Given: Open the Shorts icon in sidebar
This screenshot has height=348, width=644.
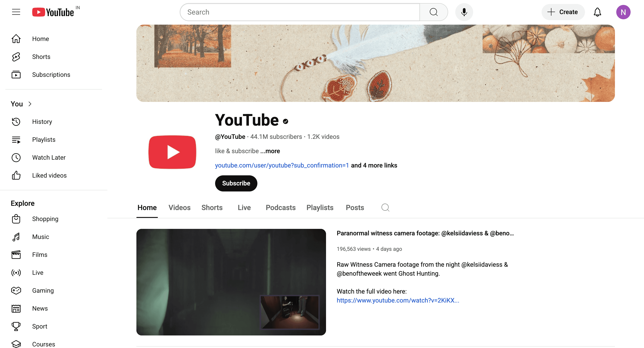Looking at the screenshot, I should point(16,57).
